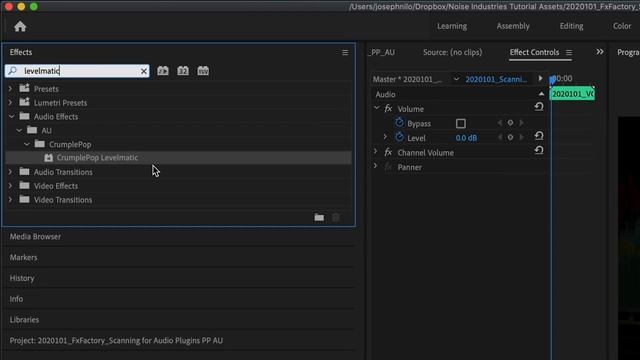Toggle Level animation stopwatch

pos(399,137)
